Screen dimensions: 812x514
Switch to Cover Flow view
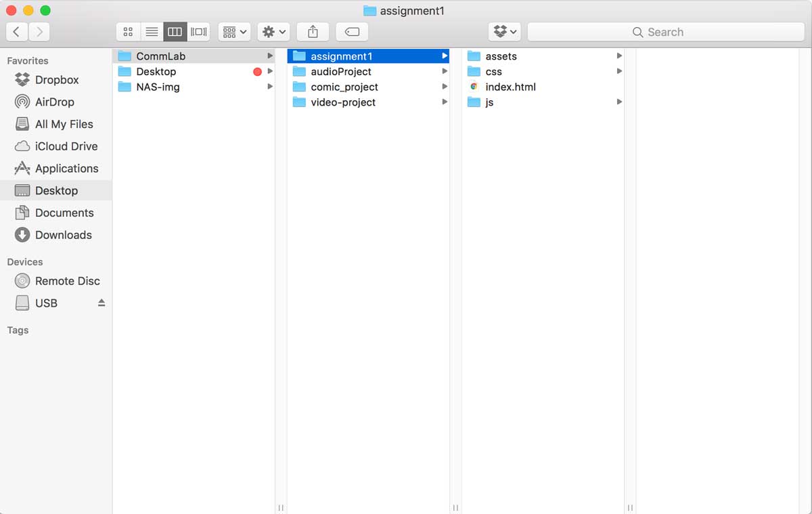point(198,32)
